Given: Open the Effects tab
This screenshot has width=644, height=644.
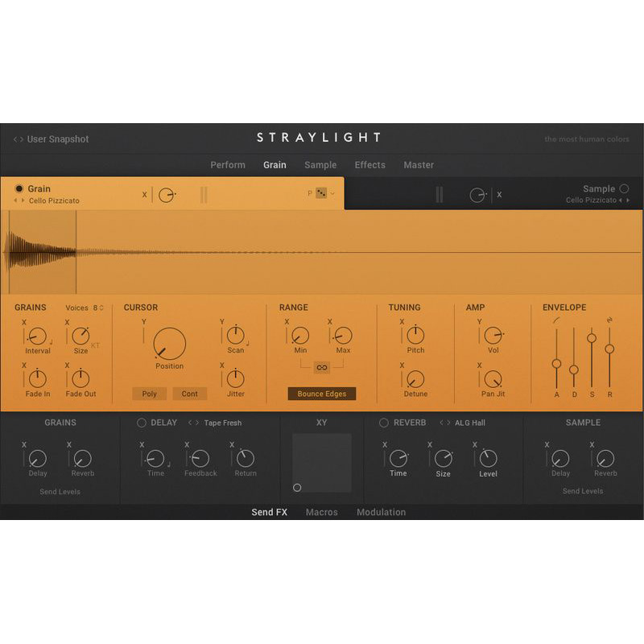Looking at the screenshot, I should (370, 165).
